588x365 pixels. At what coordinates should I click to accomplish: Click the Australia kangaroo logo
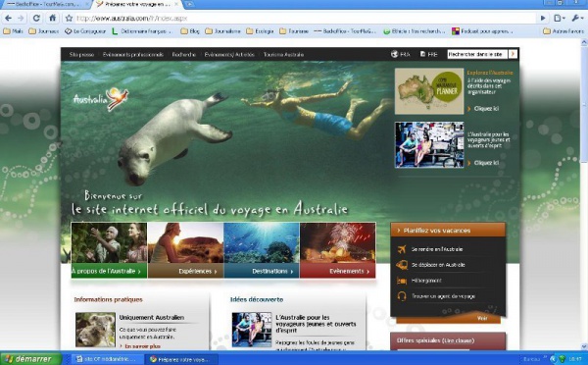point(101,99)
